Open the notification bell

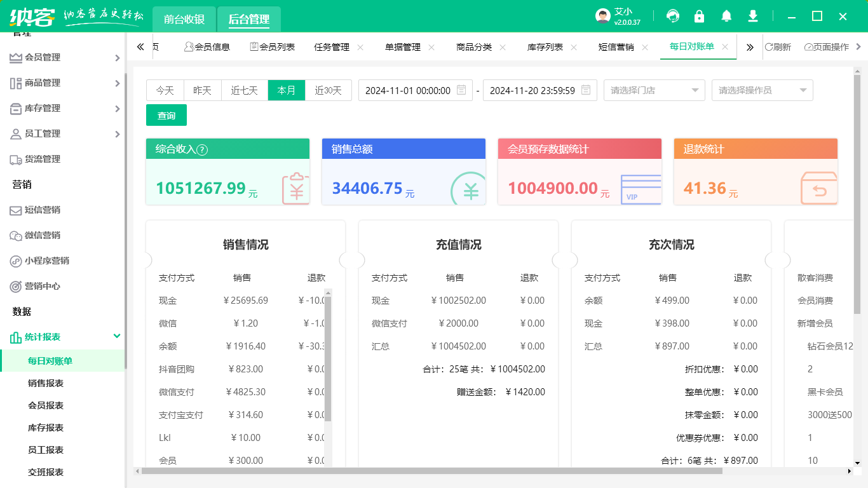click(726, 17)
